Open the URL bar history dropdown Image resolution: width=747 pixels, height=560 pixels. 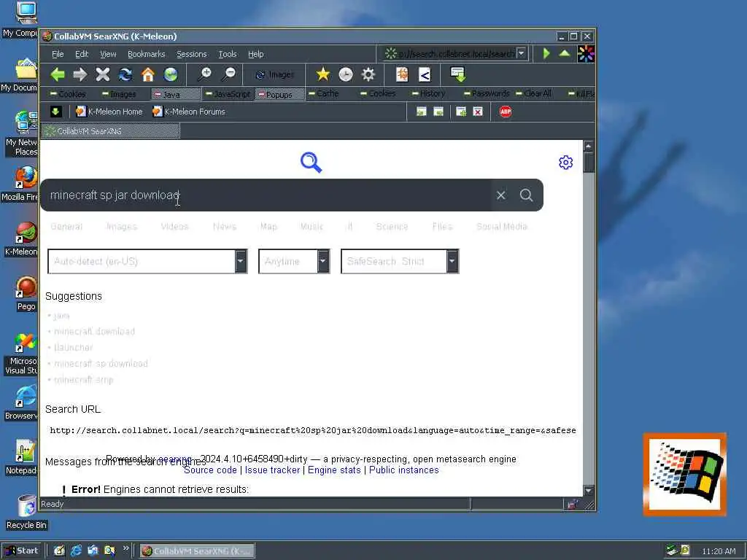coord(521,53)
